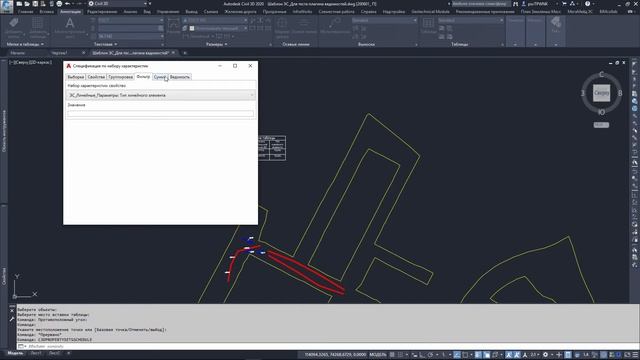This screenshot has height=360, width=640.
Task: Select the Фильтр tab in dialog
Action: 143,77
